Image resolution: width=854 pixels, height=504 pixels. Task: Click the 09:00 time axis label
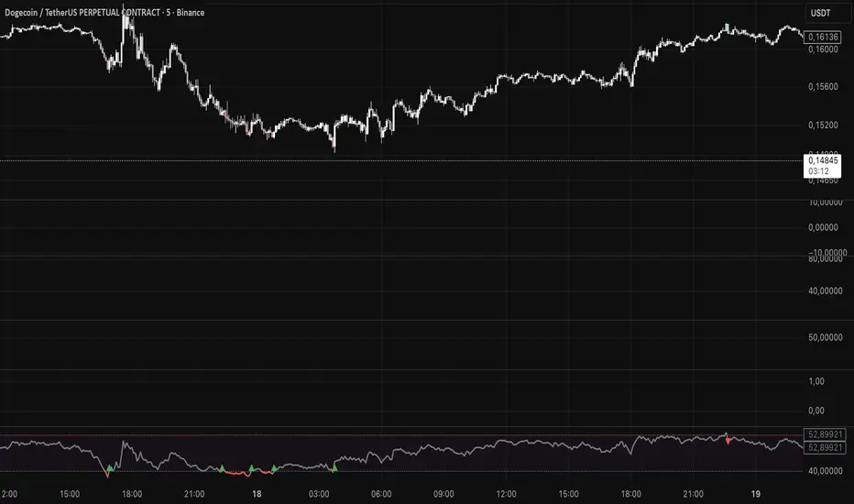(443, 494)
